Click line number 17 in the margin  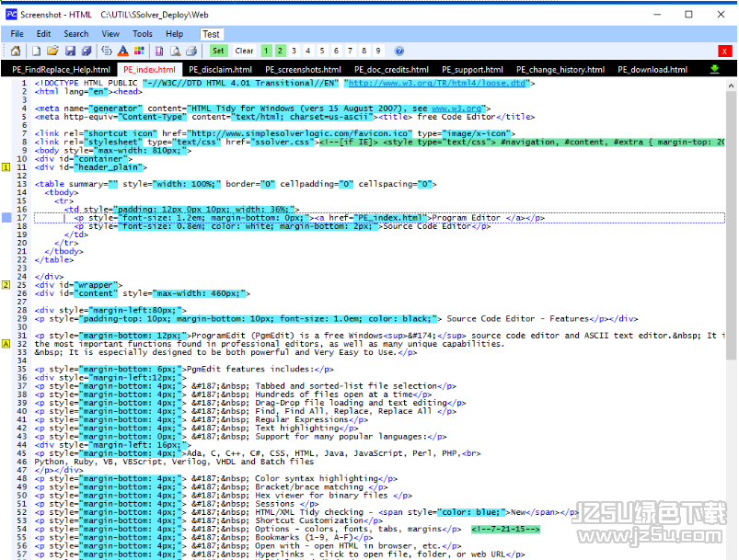coord(22,218)
